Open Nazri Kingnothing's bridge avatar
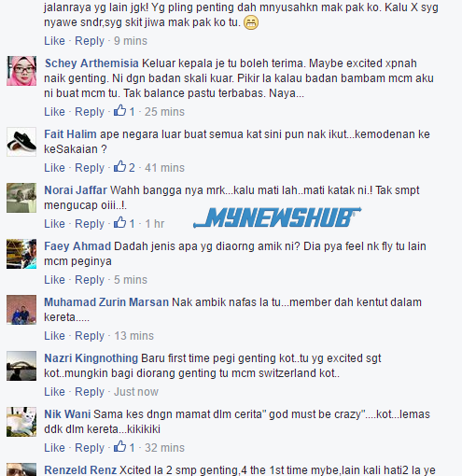Image resolution: width=462 pixels, height=476 pixels. click(21, 366)
